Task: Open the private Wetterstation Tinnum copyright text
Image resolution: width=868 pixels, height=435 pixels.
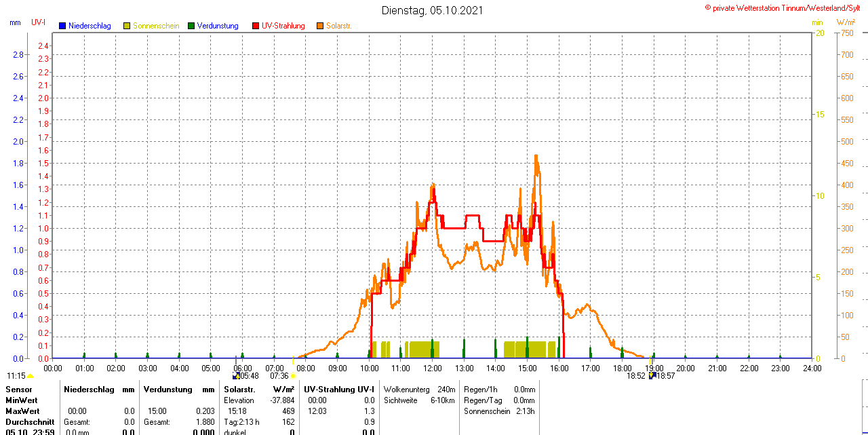Action: click(785, 7)
